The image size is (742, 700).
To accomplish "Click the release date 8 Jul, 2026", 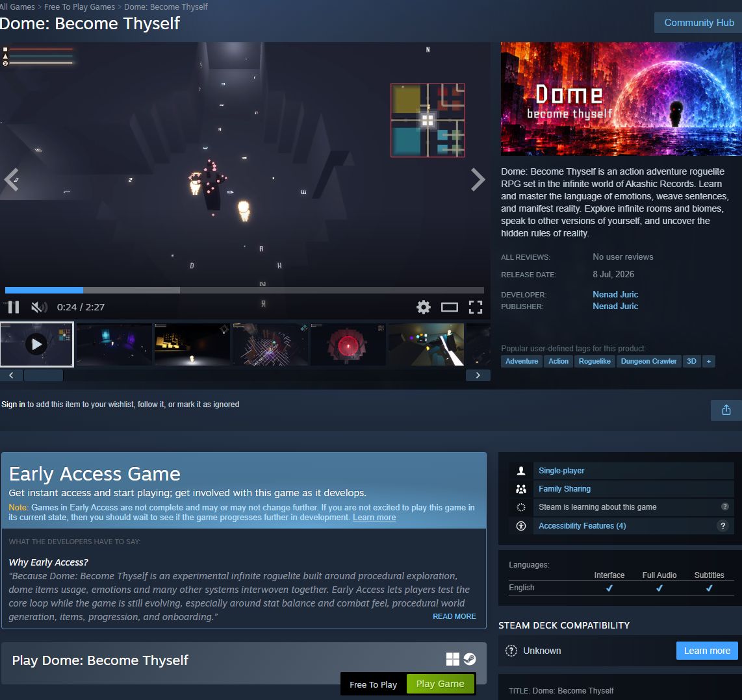I will coord(613,274).
